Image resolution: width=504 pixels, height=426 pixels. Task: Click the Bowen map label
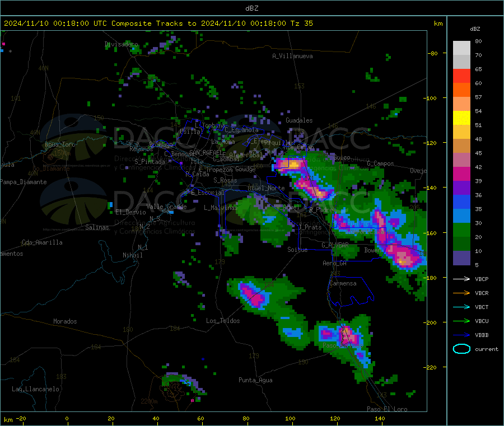click(372, 250)
